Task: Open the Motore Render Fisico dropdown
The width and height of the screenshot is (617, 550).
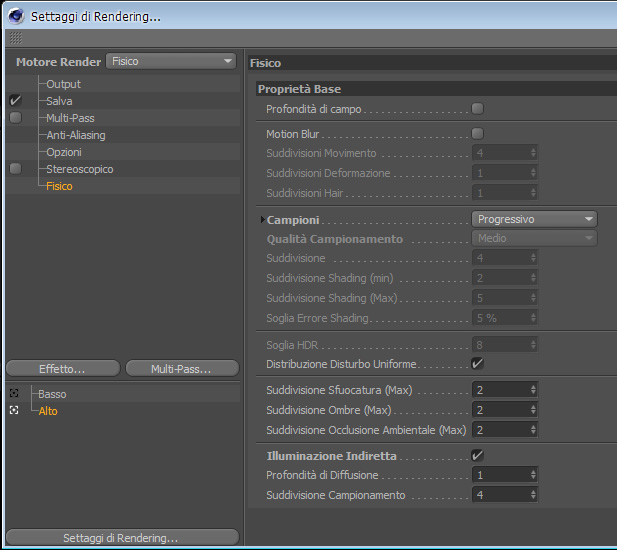Action: pos(171,61)
